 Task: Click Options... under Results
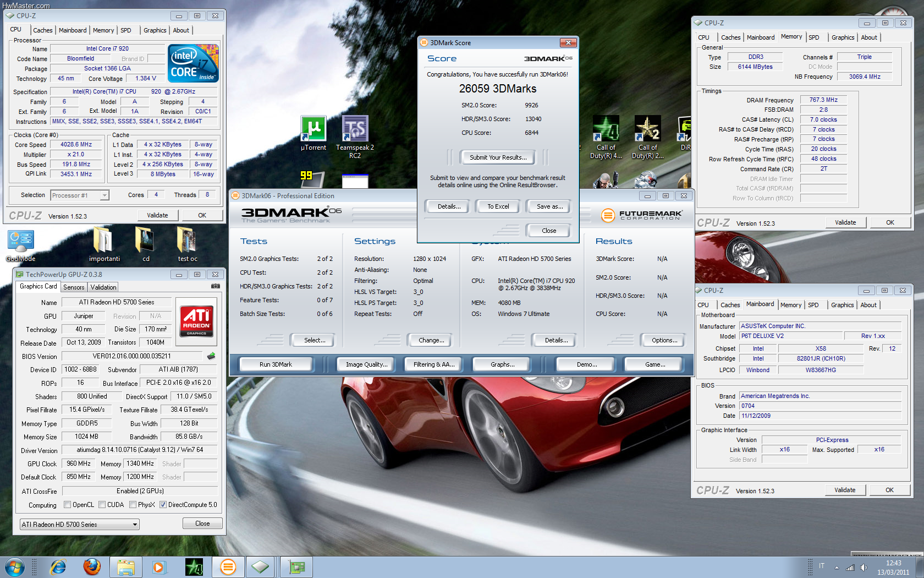(x=664, y=340)
